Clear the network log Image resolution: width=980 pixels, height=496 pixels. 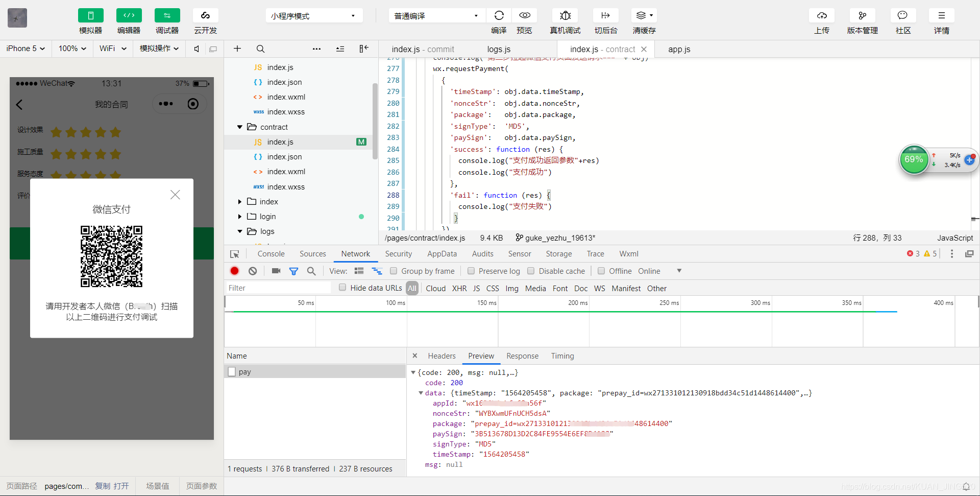click(253, 271)
